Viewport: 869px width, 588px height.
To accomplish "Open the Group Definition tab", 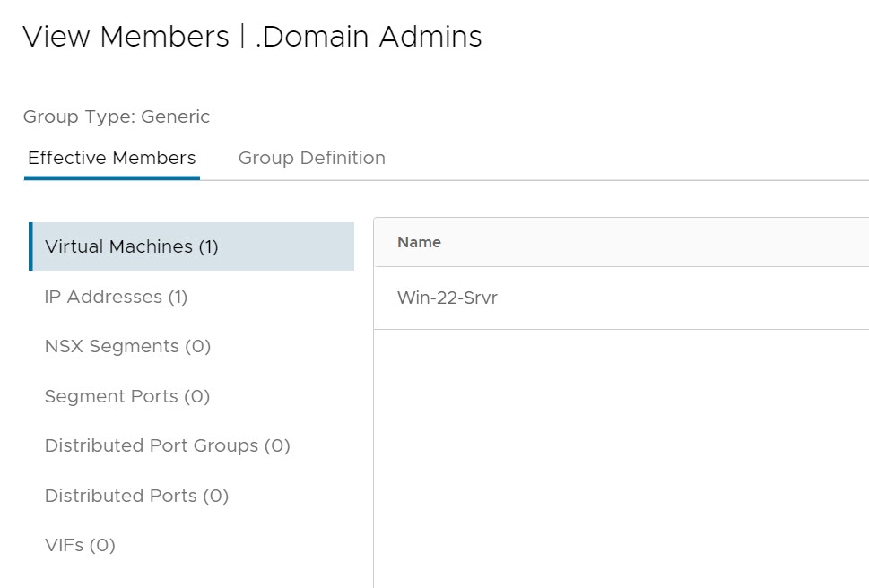I will (311, 159).
